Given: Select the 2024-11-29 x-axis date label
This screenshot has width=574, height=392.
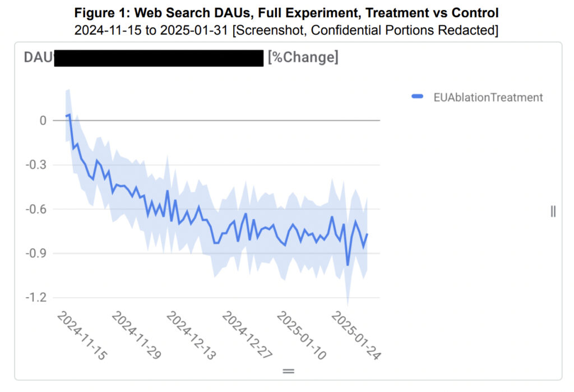Looking at the screenshot, I should (x=137, y=336).
